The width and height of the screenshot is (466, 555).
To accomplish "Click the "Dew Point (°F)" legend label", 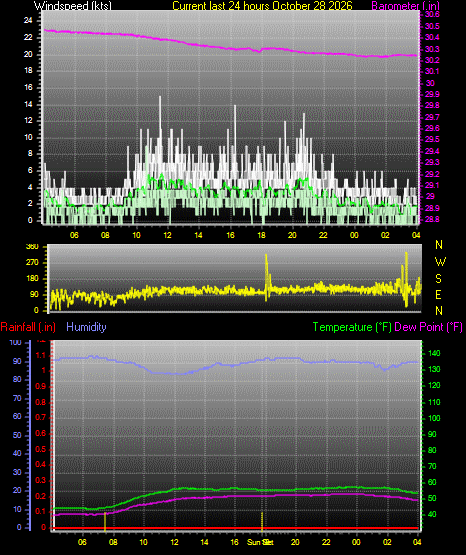I will click(x=428, y=327).
